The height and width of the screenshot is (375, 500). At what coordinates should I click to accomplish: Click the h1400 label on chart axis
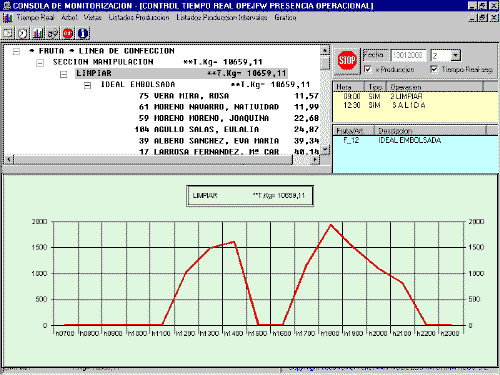(233, 333)
